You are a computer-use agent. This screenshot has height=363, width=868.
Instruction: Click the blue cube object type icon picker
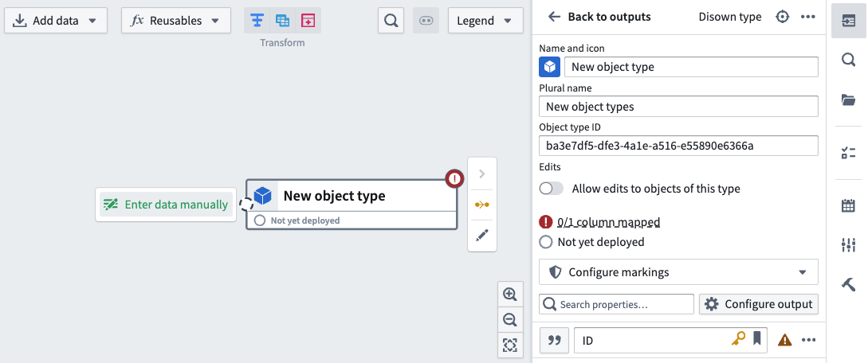[550, 67]
